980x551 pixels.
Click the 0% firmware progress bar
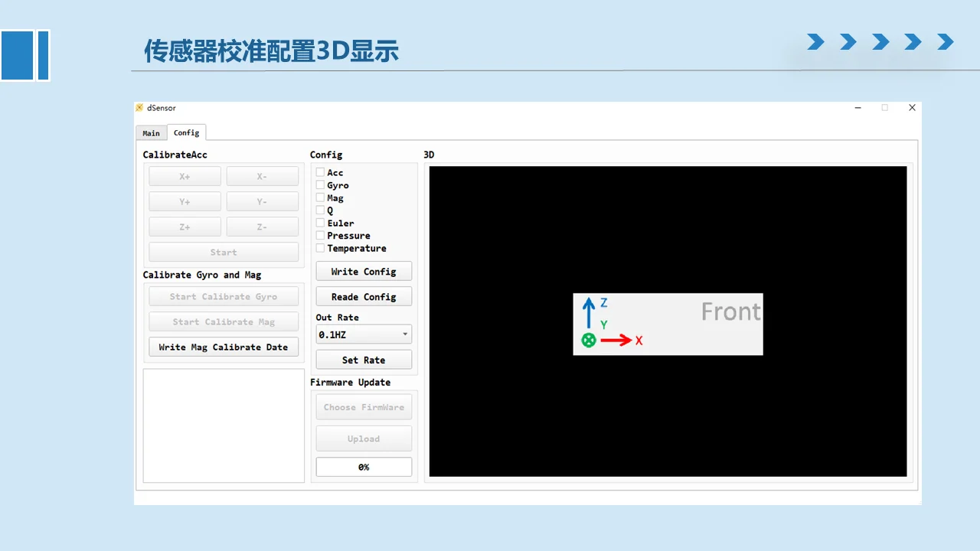tap(364, 467)
